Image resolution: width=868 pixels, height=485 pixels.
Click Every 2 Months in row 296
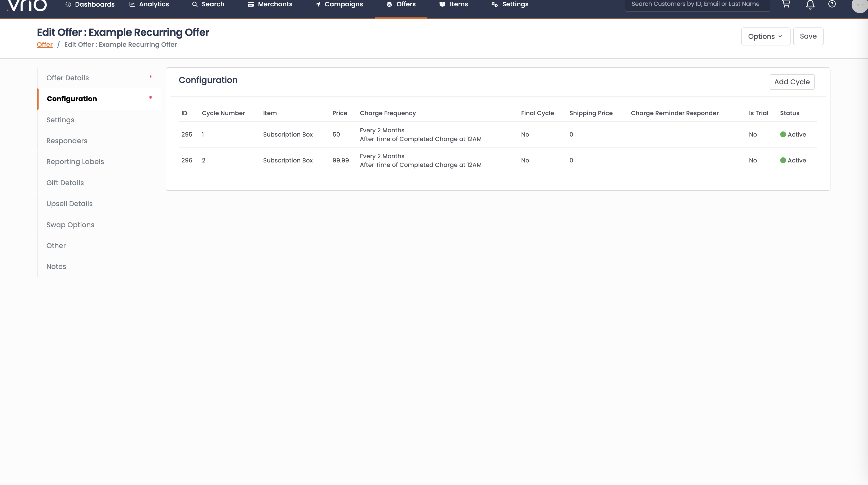click(382, 156)
